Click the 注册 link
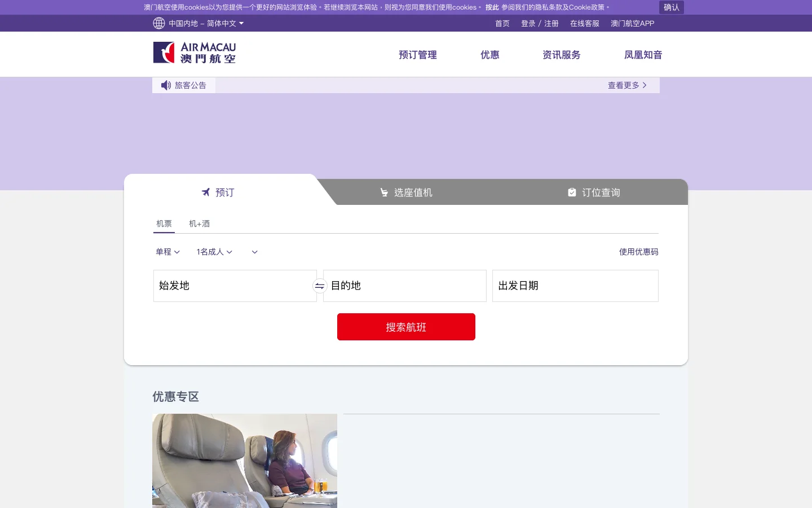This screenshot has height=508, width=812. (551, 23)
